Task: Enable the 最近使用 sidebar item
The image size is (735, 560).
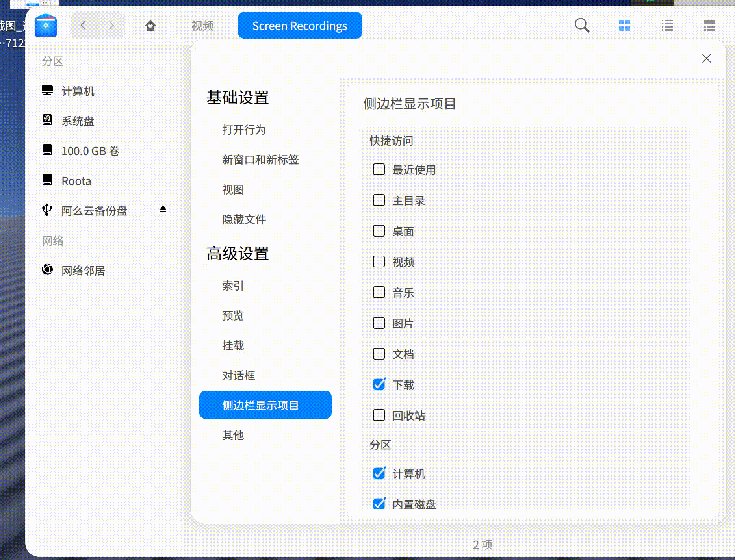Action: pos(379,170)
